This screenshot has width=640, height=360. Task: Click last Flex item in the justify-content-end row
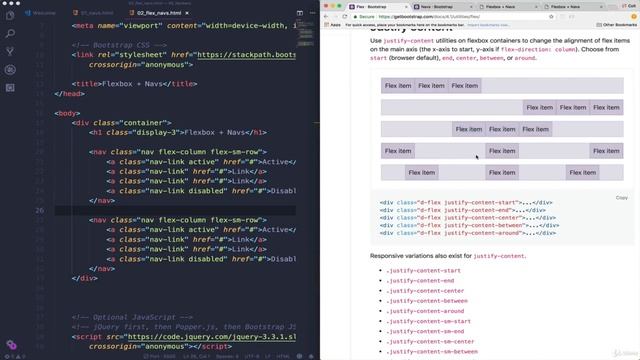[606, 107]
